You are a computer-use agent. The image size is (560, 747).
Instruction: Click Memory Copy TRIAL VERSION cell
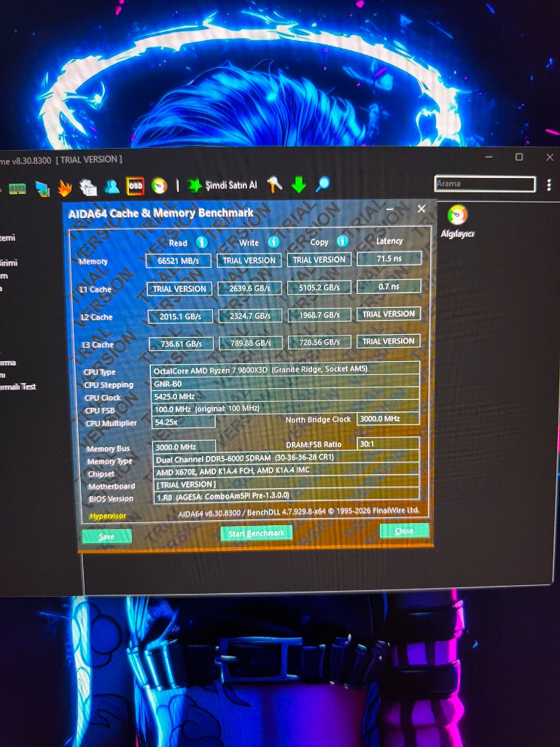tap(319, 260)
